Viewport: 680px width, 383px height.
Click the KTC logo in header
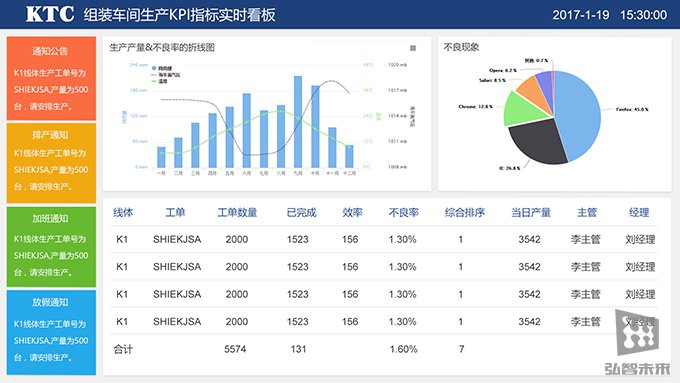point(50,14)
